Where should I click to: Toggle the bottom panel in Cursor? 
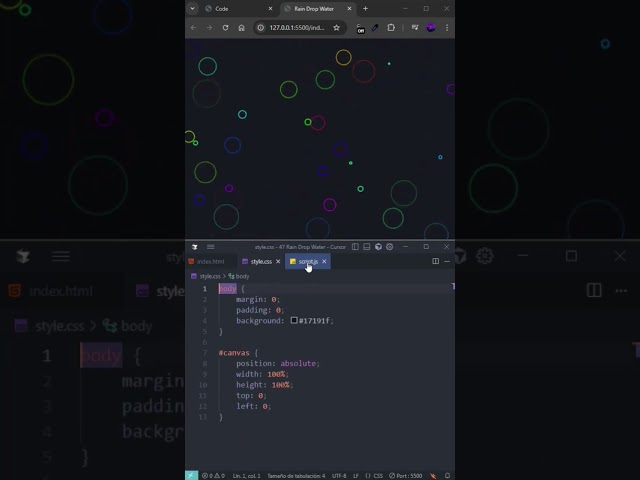tap(367, 247)
